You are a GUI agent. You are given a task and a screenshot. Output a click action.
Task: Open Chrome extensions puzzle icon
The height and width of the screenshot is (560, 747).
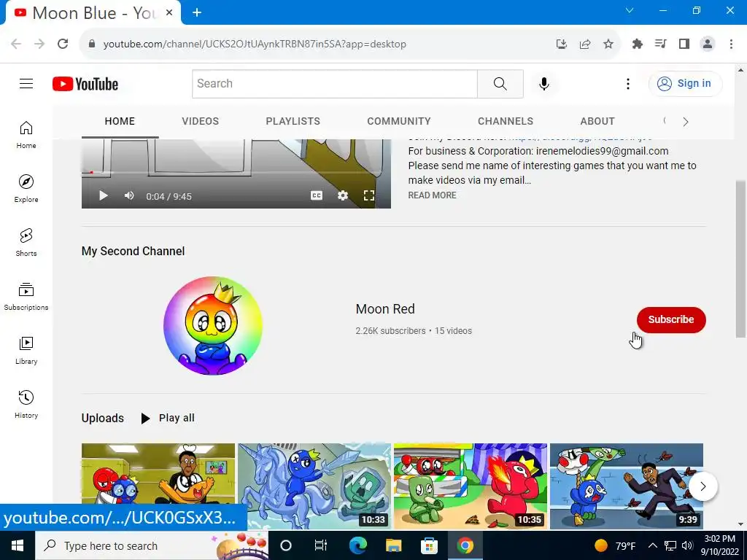click(x=637, y=44)
